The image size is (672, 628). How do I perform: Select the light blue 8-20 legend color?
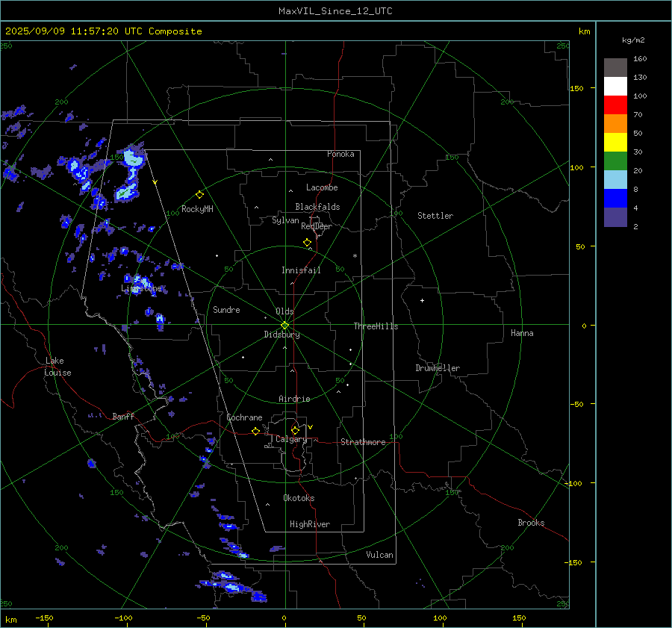(x=615, y=180)
